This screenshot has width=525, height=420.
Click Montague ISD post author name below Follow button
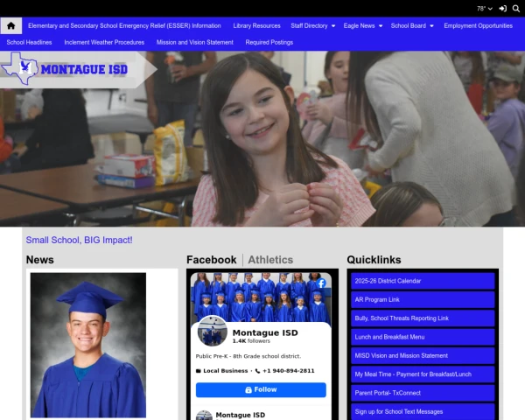click(x=241, y=415)
